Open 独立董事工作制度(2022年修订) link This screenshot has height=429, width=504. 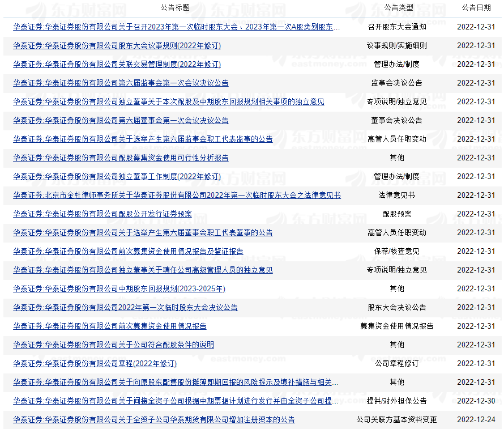pos(117,176)
